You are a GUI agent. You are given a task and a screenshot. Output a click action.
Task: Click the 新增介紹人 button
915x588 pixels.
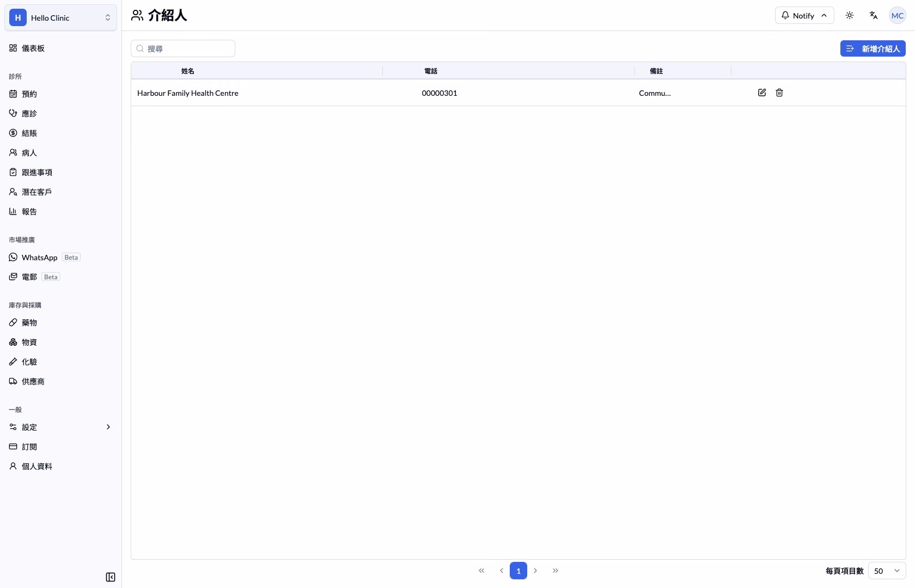[x=873, y=48]
